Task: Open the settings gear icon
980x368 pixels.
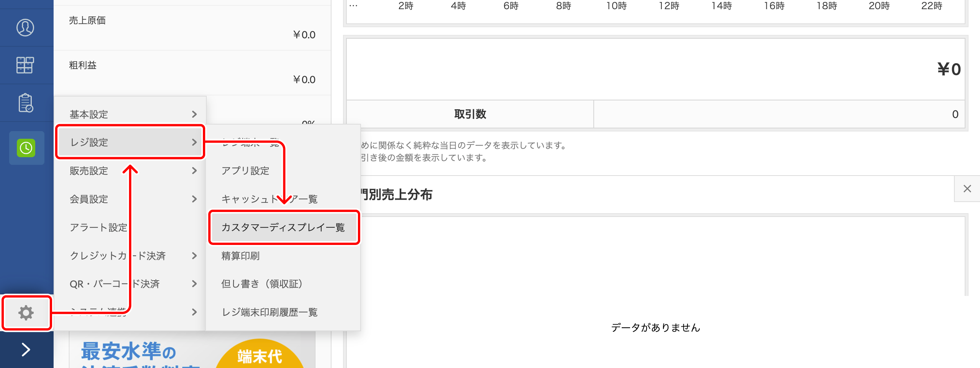Action: coord(26,313)
